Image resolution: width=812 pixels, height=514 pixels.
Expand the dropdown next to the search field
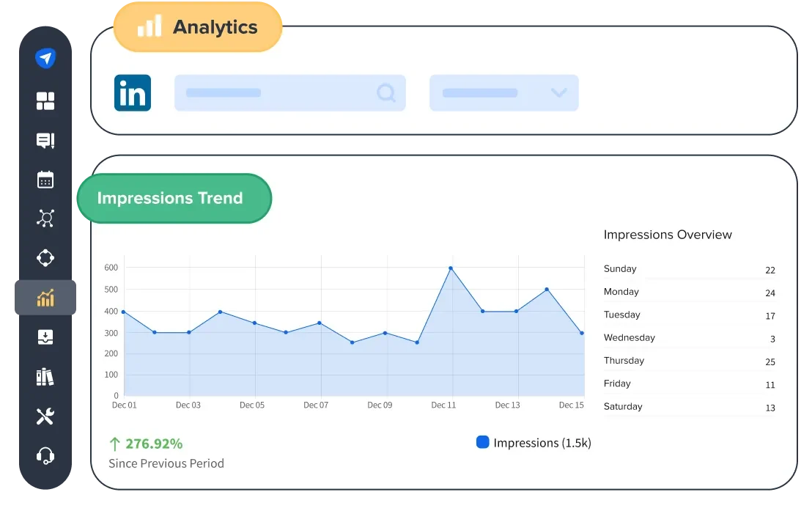click(558, 93)
